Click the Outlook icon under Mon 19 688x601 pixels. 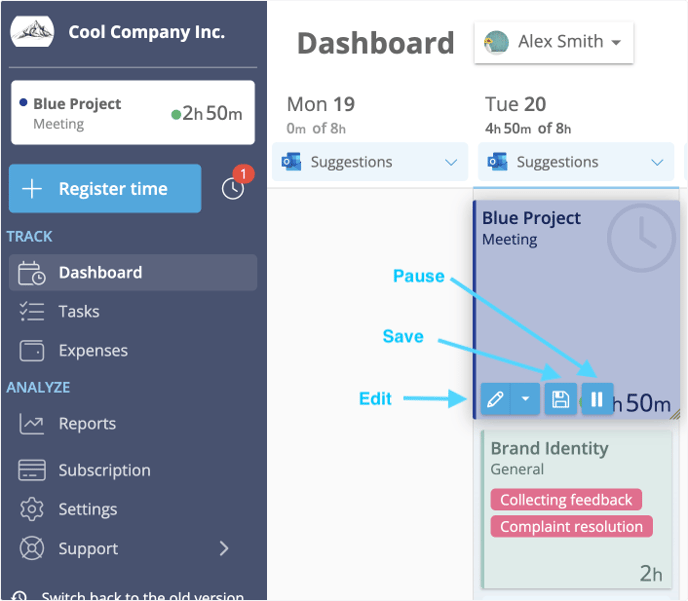(x=291, y=162)
